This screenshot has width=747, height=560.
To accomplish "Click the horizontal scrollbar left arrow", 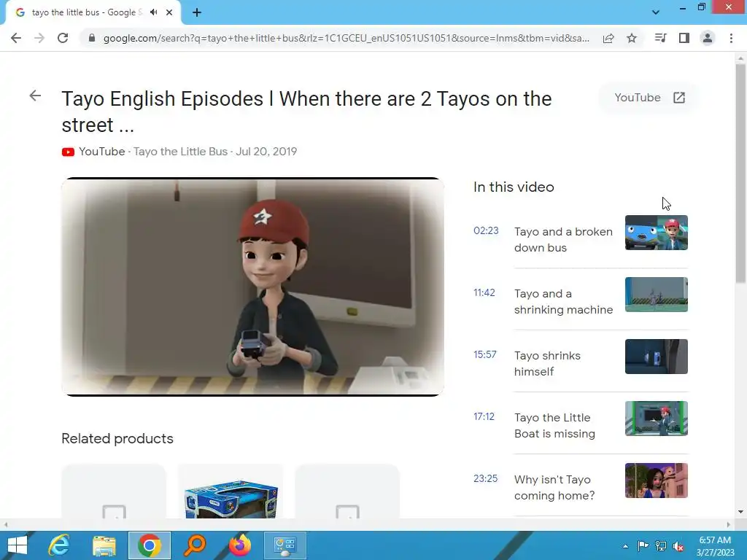I will [x=6, y=525].
